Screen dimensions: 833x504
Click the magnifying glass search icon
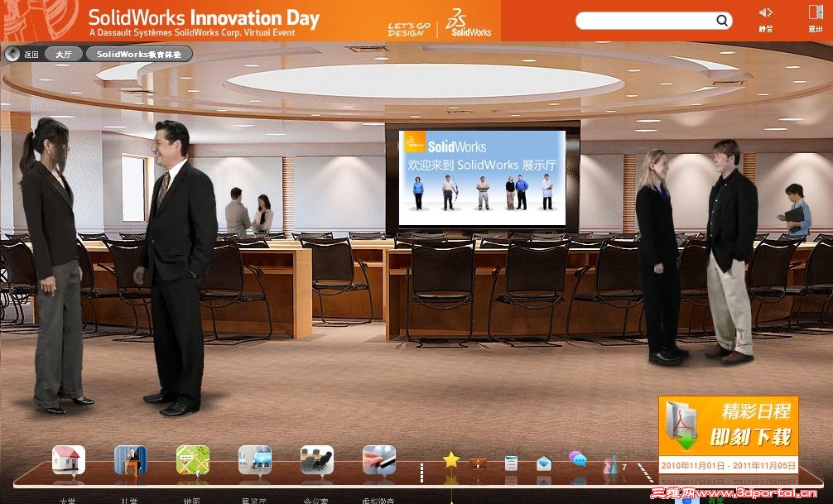click(721, 21)
